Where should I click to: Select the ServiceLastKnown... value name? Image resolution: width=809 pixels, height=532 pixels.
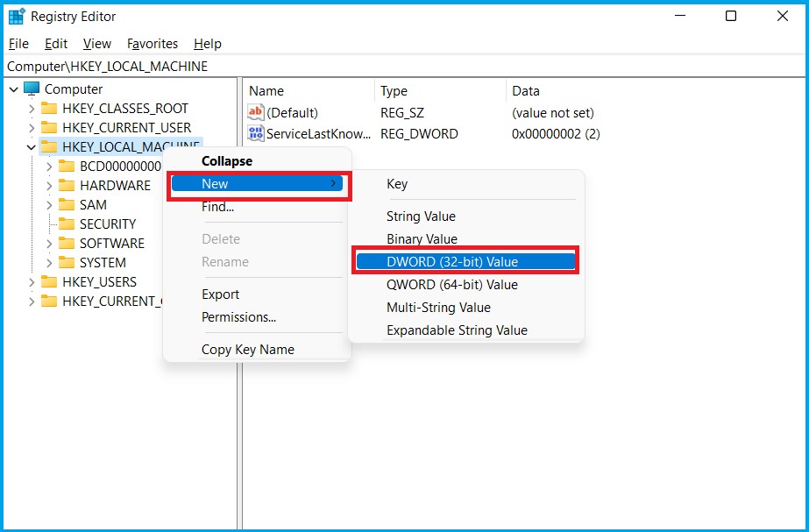(x=318, y=133)
